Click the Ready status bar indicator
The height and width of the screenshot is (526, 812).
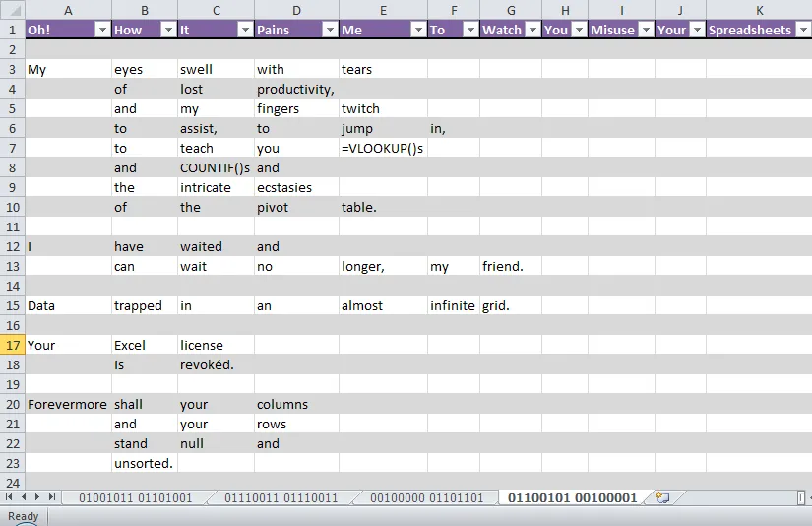click(x=24, y=516)
